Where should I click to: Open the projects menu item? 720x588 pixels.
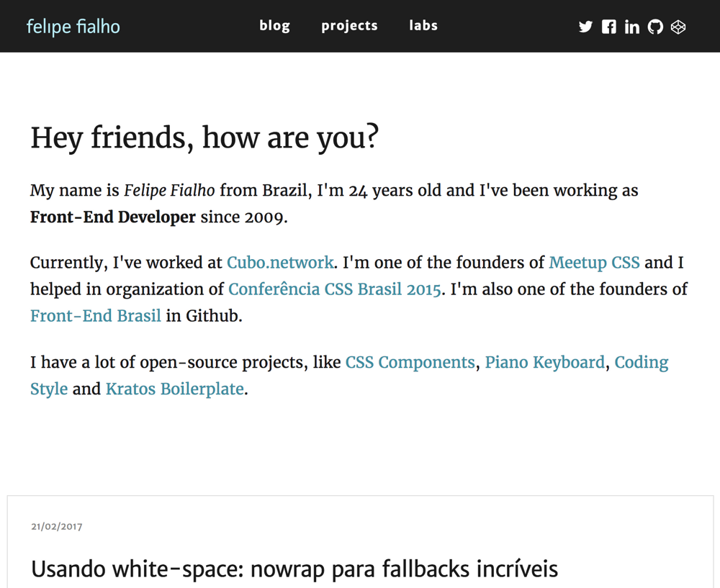tap(349, 26)
